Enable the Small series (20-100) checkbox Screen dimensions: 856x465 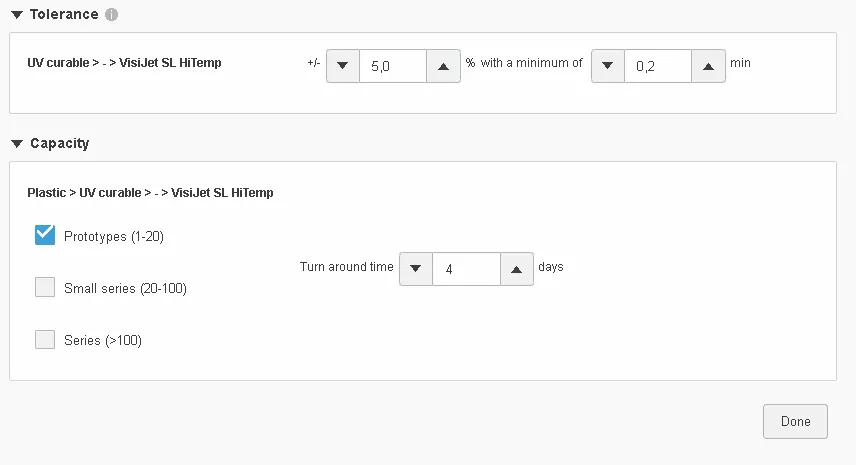point(45,288)
